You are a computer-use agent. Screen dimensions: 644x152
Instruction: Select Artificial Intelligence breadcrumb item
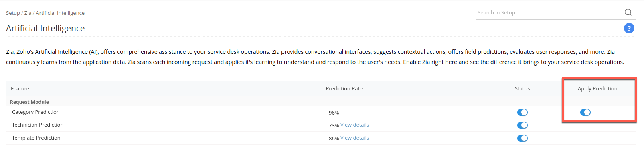point(60,13)
